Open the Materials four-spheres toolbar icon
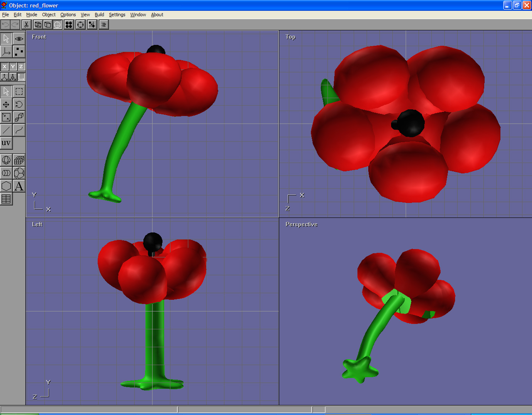This screenshot has width=532, height=415. (69, 25)
